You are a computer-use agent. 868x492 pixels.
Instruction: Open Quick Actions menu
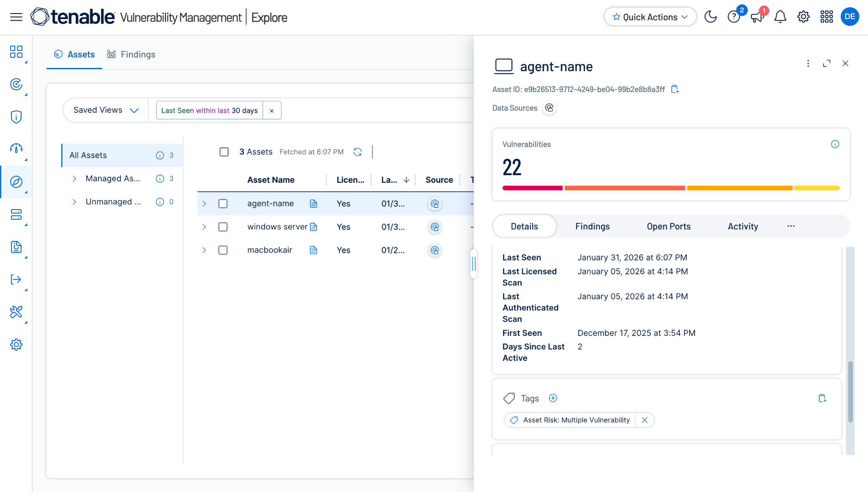coord(650,17)
